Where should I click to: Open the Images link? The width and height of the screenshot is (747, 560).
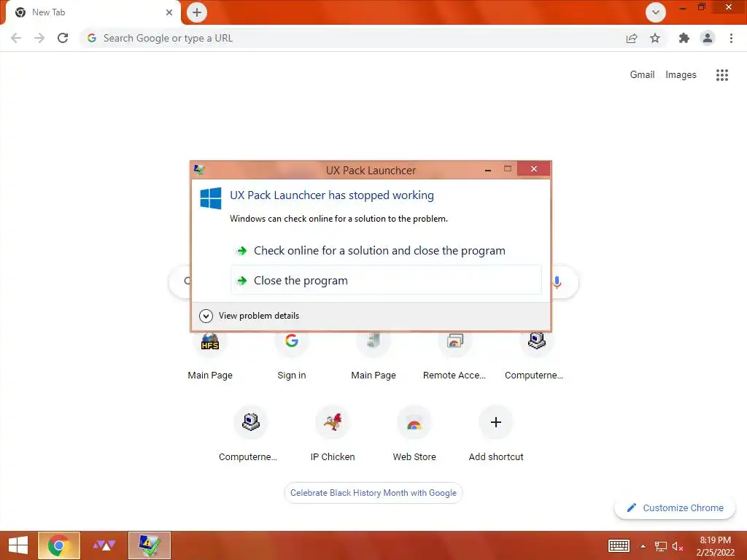pyautogui.click(x=681, y=75)
